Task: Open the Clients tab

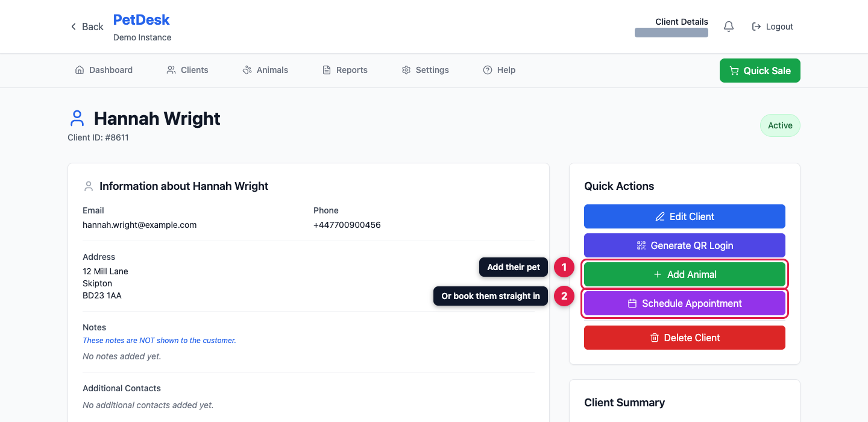Action: [x=187, y=70]
